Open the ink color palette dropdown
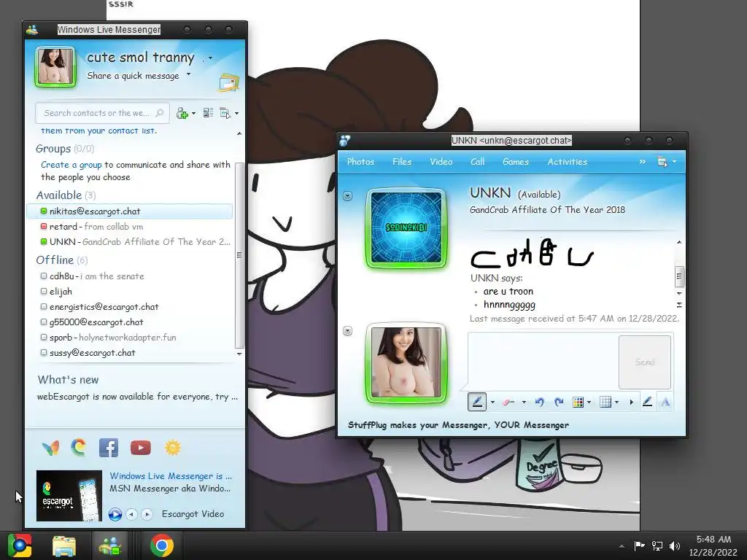Image resolution: width=747 pixels, height=560 pixels. pyautogui.click(x=589, y=402)
